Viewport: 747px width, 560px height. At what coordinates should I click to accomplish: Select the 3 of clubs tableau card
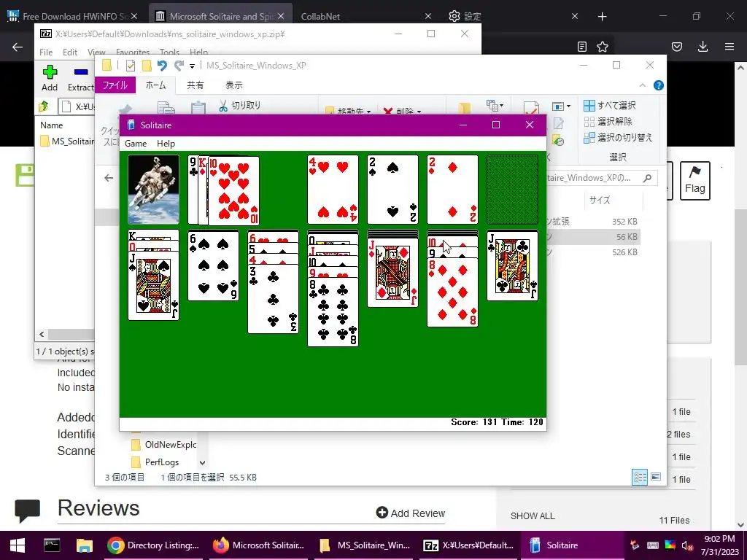click(273, 298)
